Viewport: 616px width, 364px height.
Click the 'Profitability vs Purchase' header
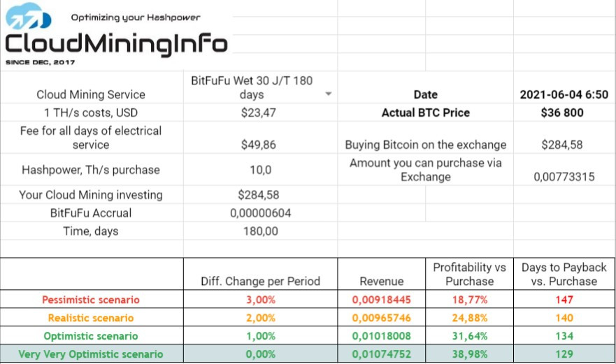(x=469, y=274)
